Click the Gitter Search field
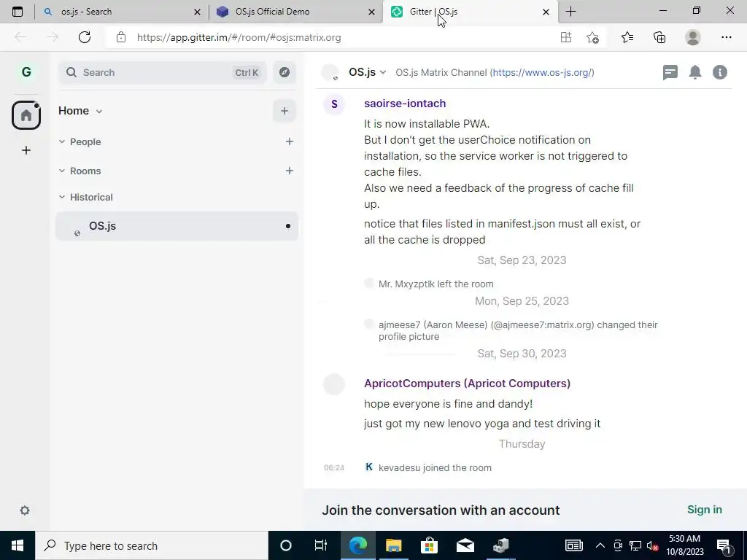Screen dimensions: 747x560 162,72
